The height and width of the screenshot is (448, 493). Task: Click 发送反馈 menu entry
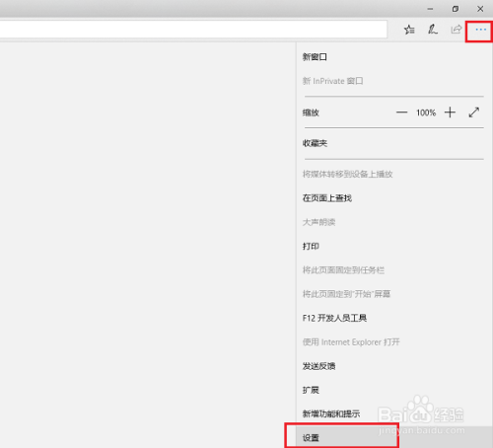318,366
